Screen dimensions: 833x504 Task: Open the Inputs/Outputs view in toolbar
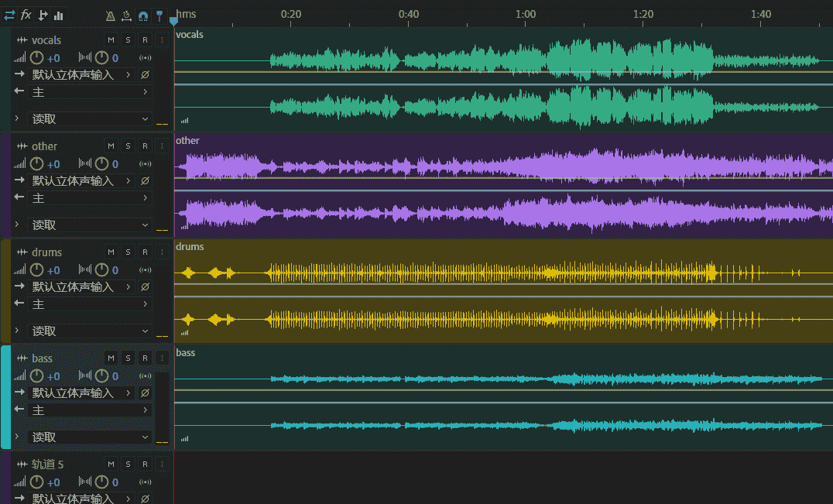(x=9, y=15)
